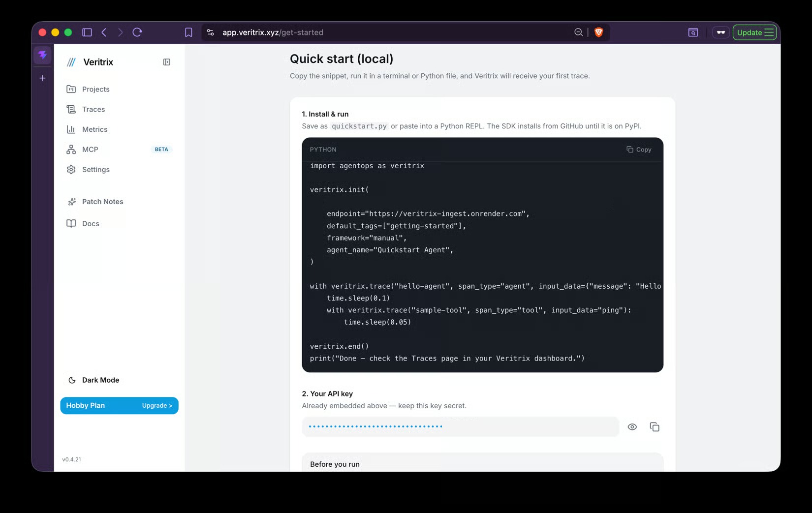Click the Docs book icon

pos(71,223)
